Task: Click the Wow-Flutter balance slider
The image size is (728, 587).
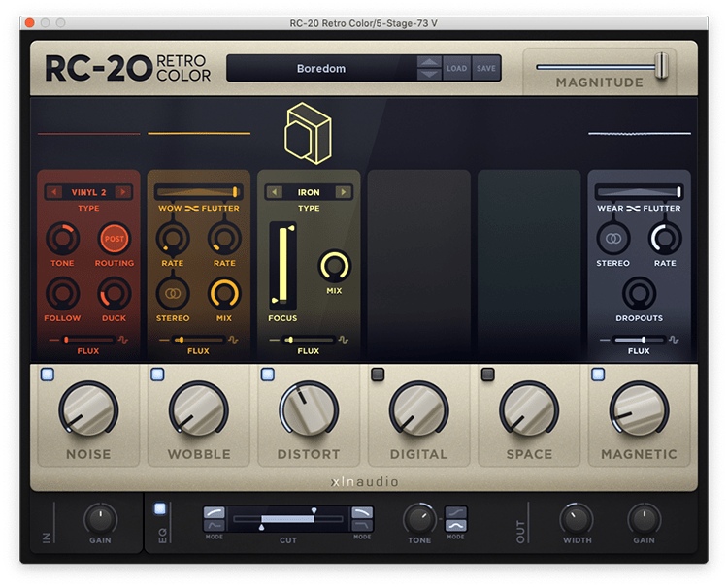Action: point(198,192)
